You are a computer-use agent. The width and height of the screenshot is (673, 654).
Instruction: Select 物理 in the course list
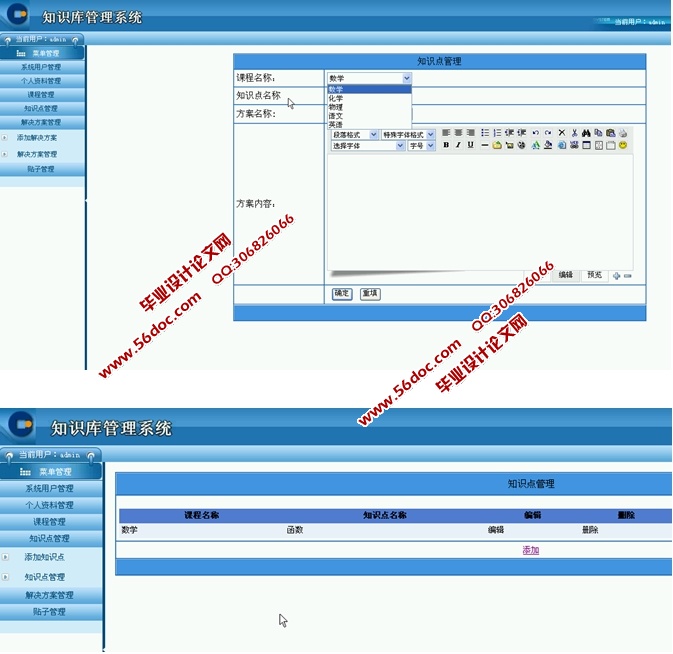[x=369, y=107]
